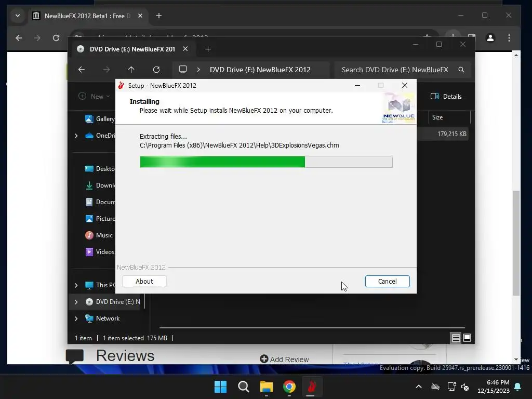Cancel the NewBlueFX 2012 installation
Screen dimensions: 532x399
coord(387,281)
